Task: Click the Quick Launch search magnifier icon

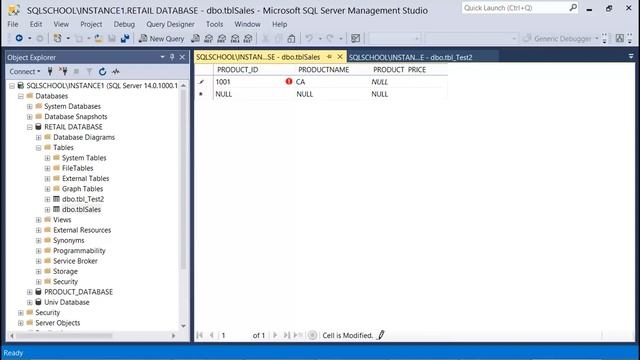Action: (x=573, y=7)
